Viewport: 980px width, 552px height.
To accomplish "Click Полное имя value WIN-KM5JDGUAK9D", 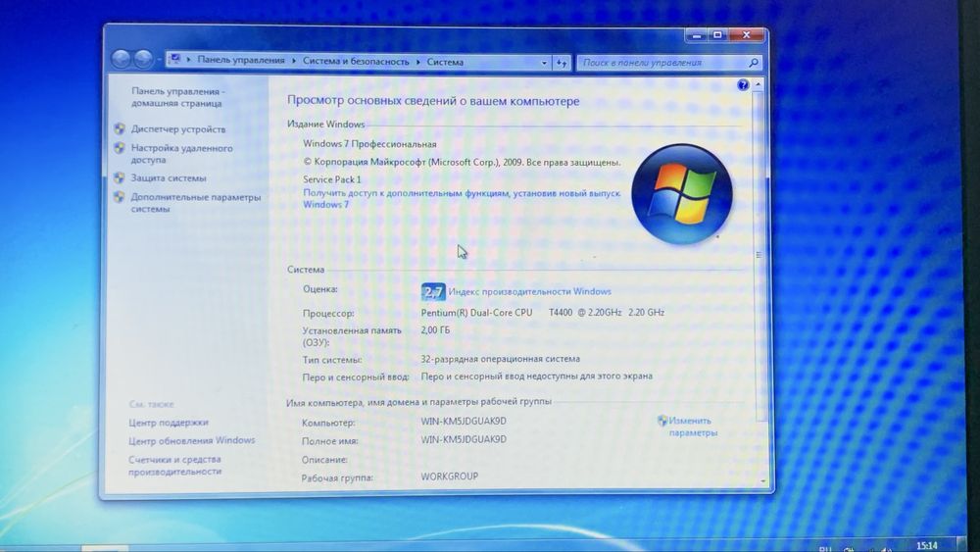I will [464, 439].
